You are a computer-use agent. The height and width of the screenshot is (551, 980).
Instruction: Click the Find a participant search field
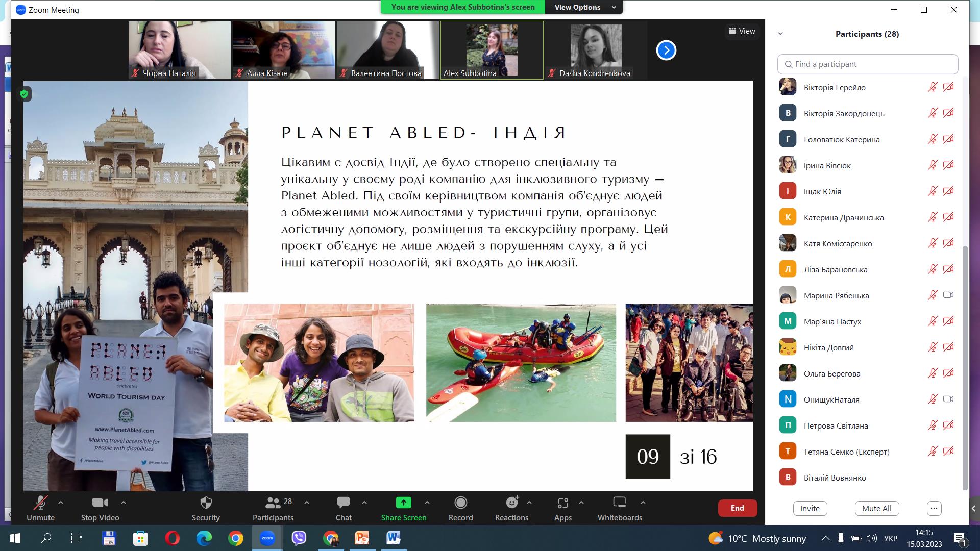tap(868, 64)
